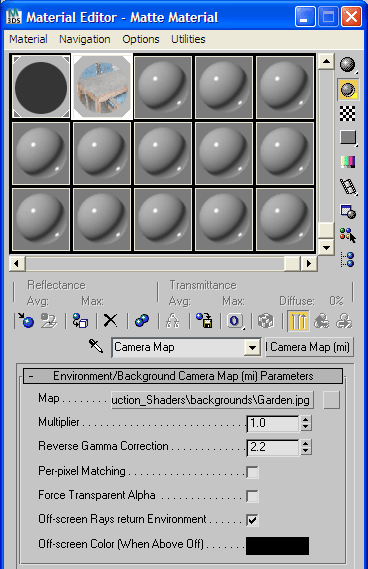Open the Navigation menu
This screenshot has height=569, width=368.
[85, 39]
